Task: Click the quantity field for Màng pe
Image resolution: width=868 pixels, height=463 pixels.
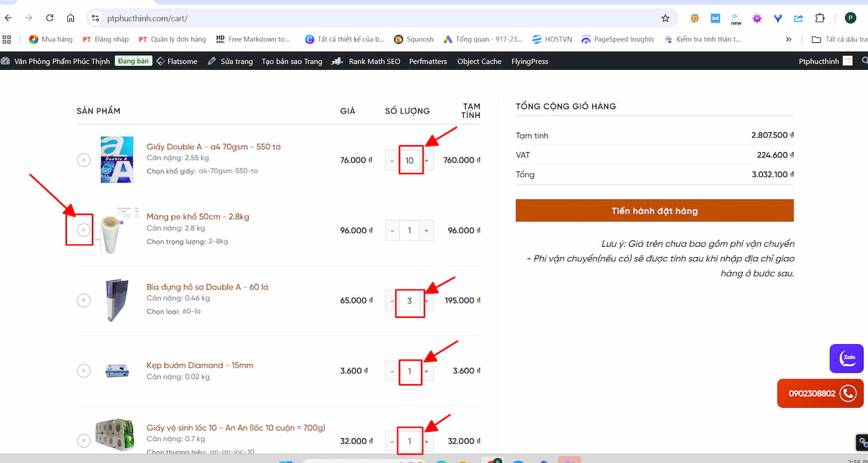Action: click(x=409, y=231)
